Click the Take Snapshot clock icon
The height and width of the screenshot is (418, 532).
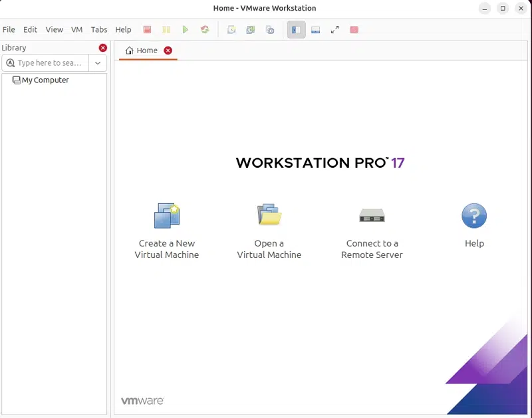coord(231,30)
